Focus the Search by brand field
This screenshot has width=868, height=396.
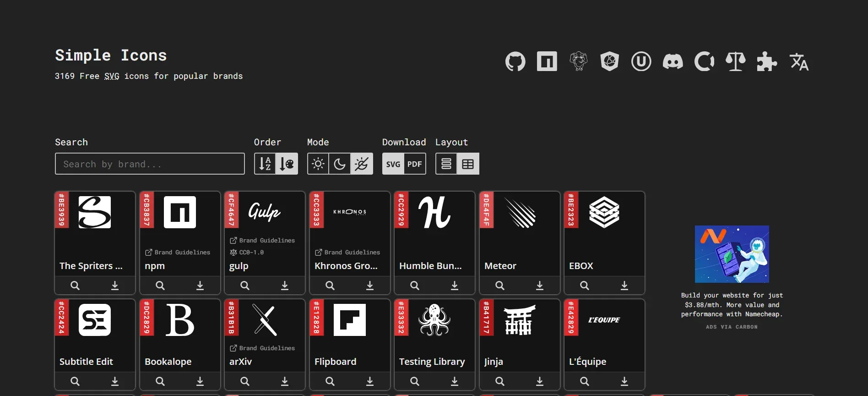[x=150, y=164]
